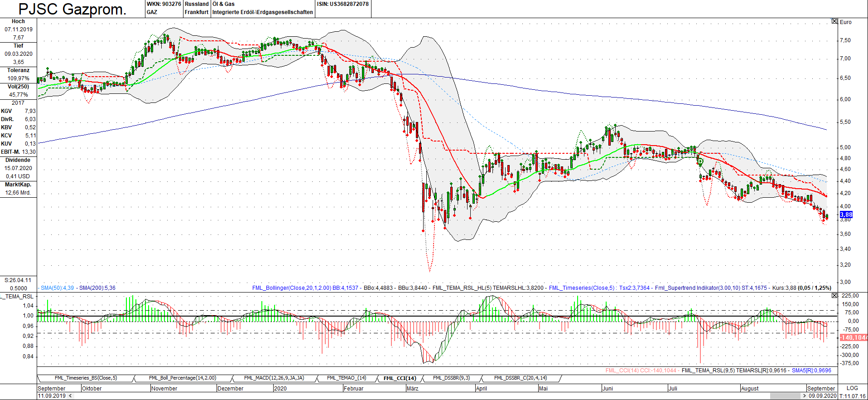Click the PJSC Gazprom title

pos(72,9)
